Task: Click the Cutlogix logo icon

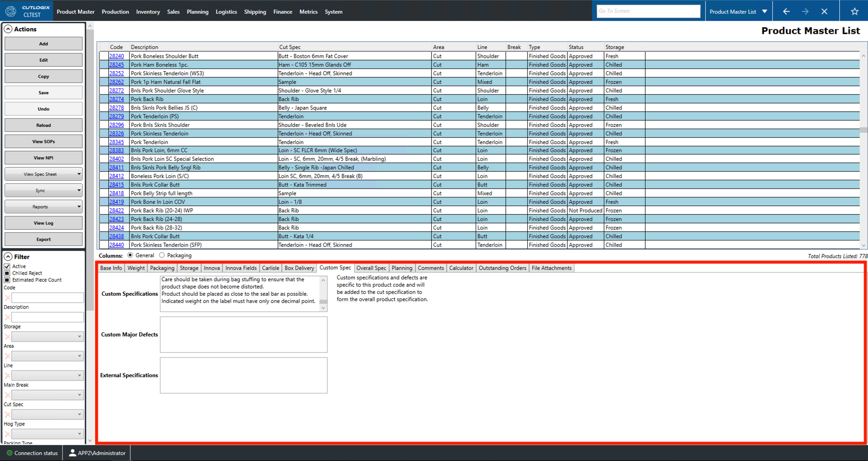Action: pyautogui.click(x=10, y=10)
